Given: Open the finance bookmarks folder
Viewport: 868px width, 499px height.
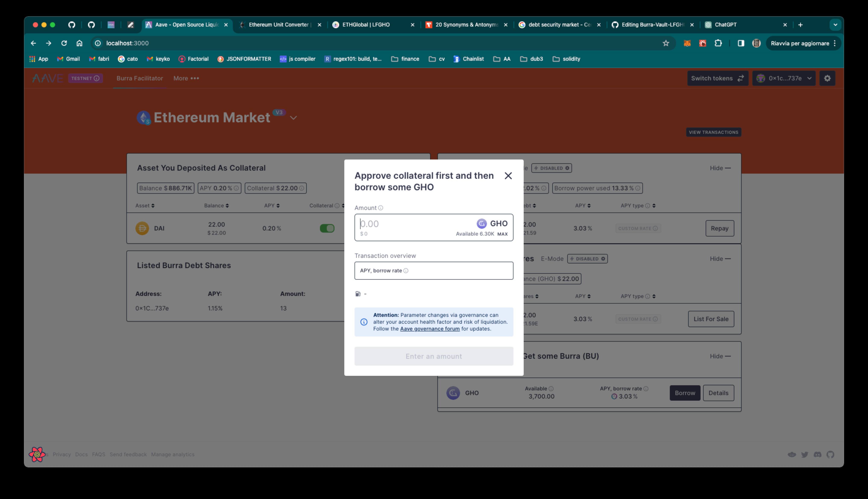Looking at the screenshot, I should click(405, 59).
